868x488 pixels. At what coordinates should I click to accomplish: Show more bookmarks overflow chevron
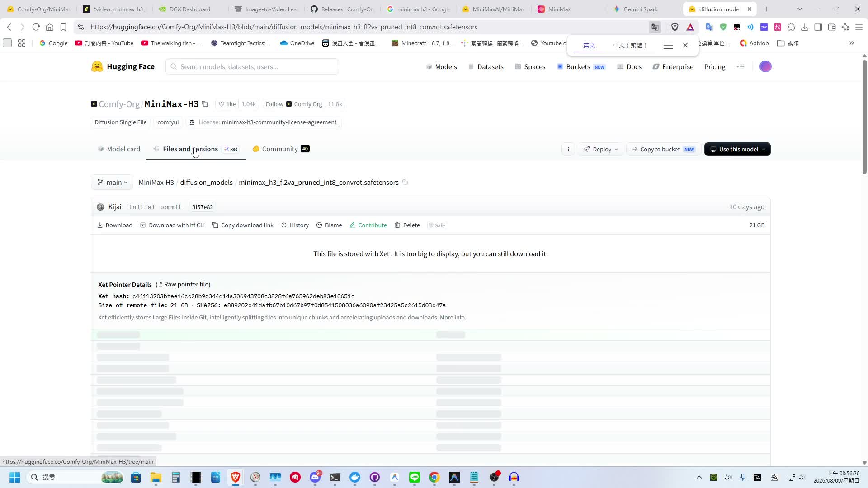coord(852,43)
